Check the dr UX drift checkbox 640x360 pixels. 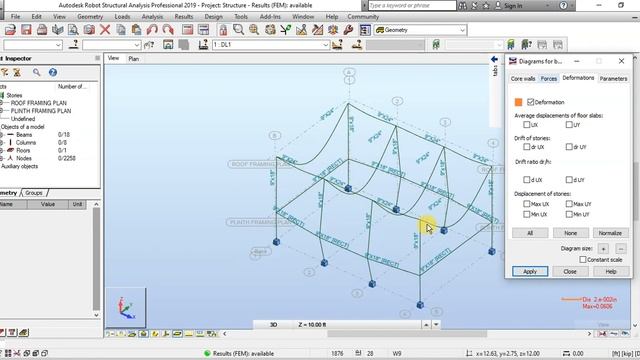click(527, 147)
